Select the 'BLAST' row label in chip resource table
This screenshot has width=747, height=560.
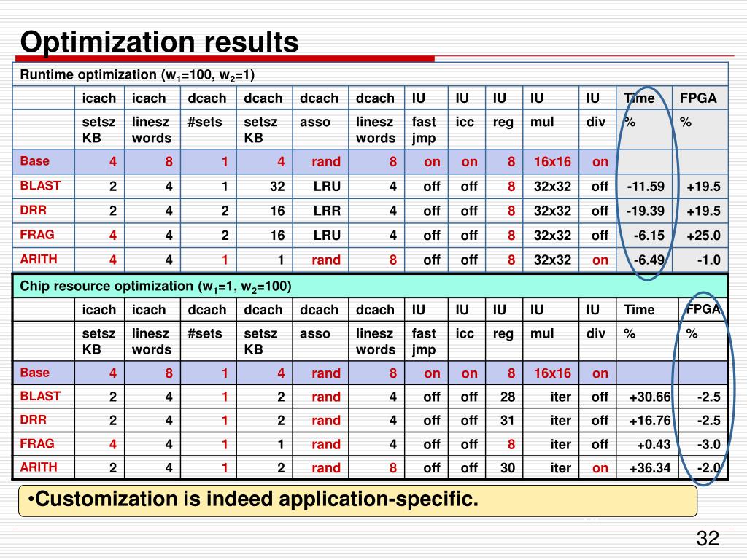pyautogui.click(x=41, y=396)
